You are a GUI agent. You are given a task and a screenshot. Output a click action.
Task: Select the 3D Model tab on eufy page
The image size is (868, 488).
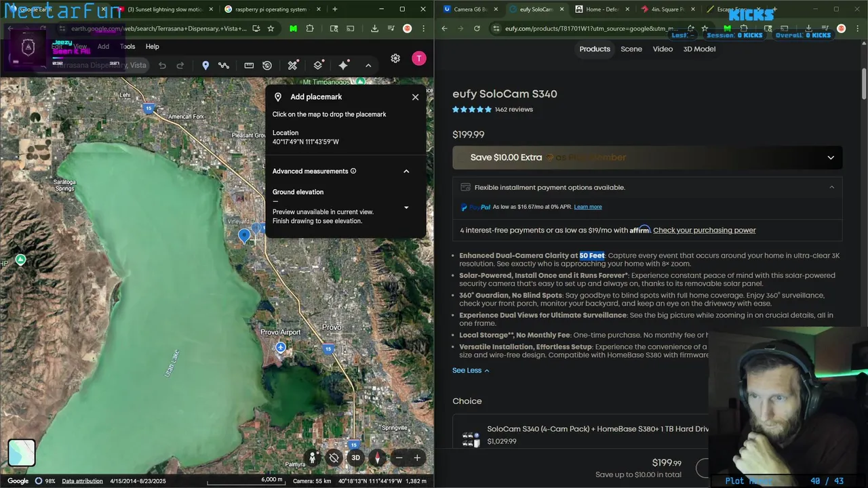[699, 49]
